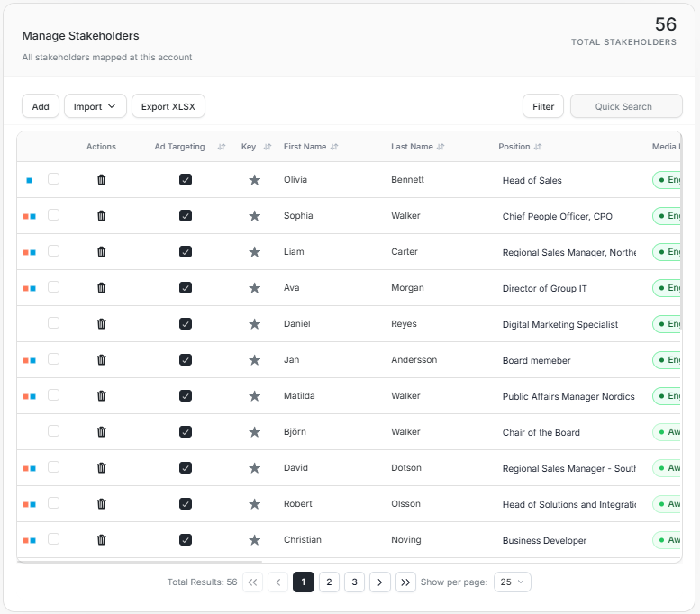Delete Christian Noving via trash icon
Image resolution: width=700 pixels, height=614 pixels.
point(101,540)
